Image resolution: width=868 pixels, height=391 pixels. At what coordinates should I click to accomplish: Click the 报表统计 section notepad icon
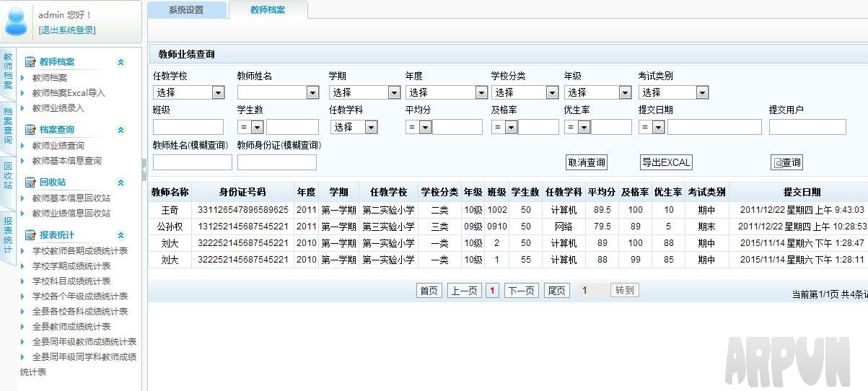(x=30, y=235)
